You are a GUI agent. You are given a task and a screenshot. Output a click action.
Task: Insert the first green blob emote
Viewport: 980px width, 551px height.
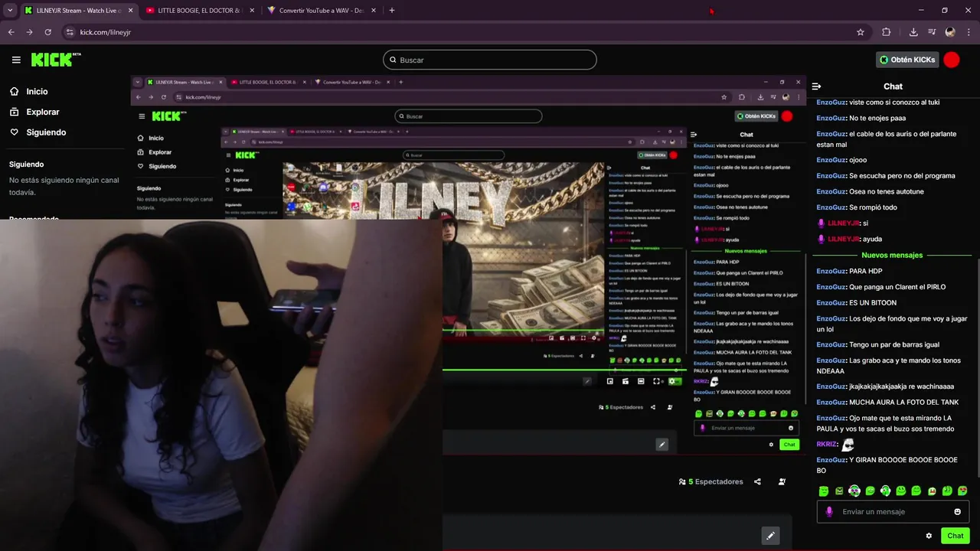(824, 491)
